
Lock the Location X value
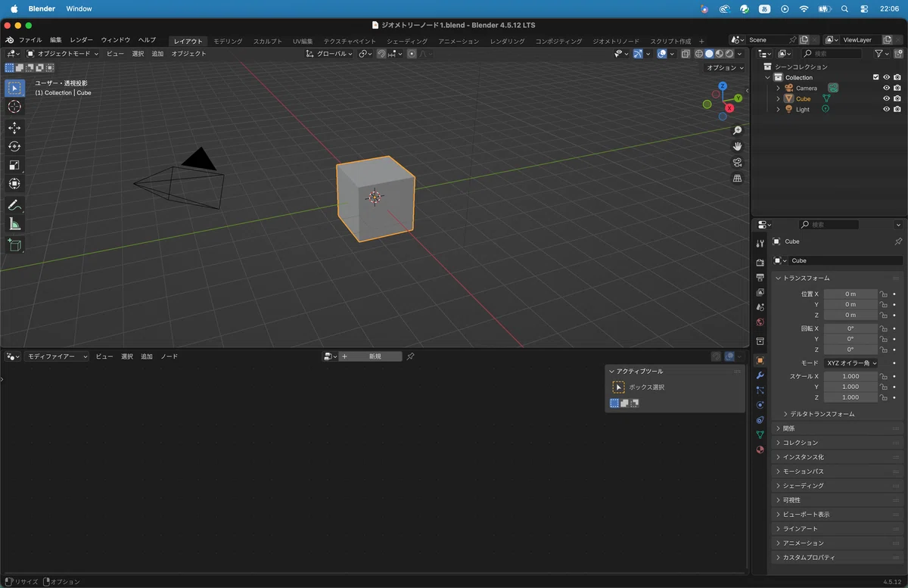[x=884, y=294]
